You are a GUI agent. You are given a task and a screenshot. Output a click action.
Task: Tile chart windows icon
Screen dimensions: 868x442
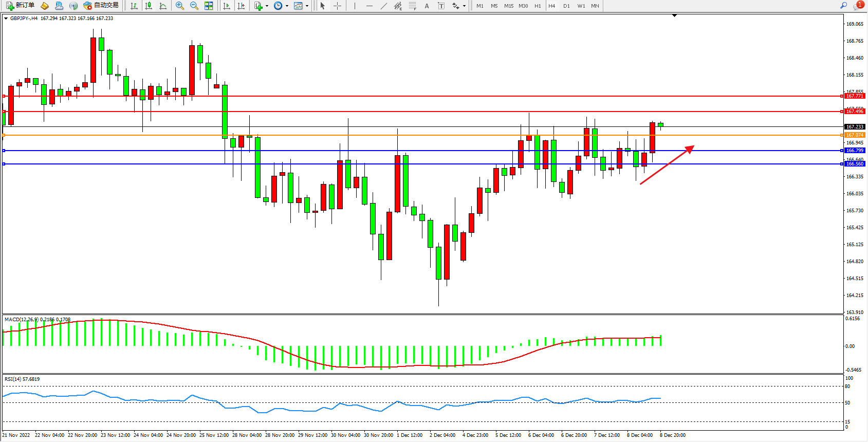coord(209,6)
